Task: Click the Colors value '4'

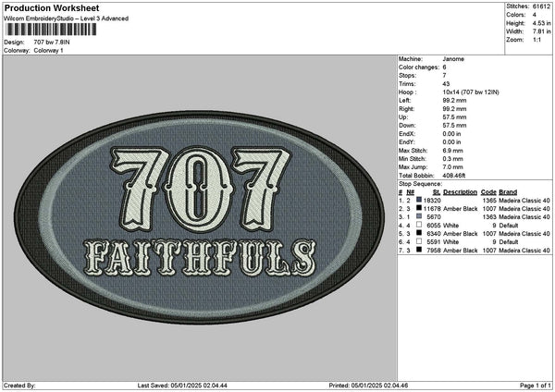Action: [534, 15]
